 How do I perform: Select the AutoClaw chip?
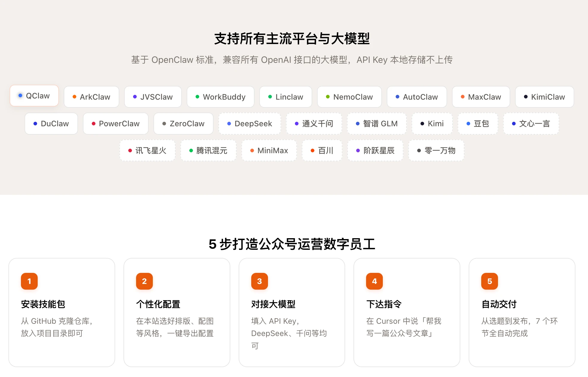click(417, 97)
